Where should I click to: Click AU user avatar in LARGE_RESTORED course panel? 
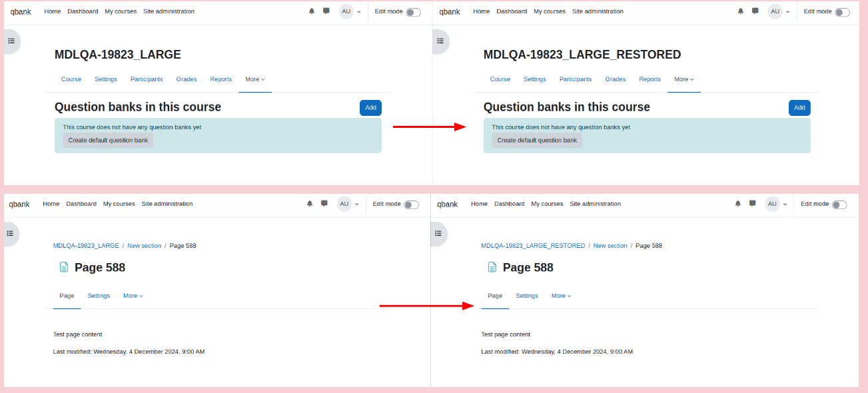(775, 11)
